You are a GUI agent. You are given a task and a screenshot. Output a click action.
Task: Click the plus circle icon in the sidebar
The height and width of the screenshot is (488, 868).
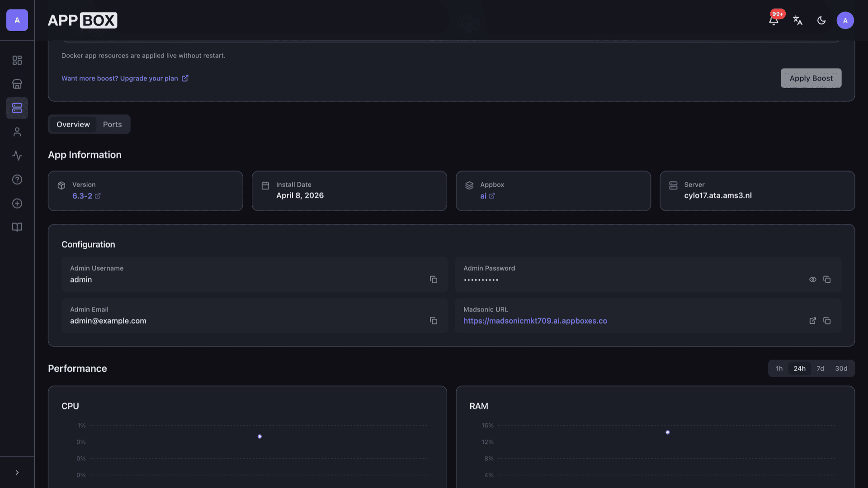(17, 204)
